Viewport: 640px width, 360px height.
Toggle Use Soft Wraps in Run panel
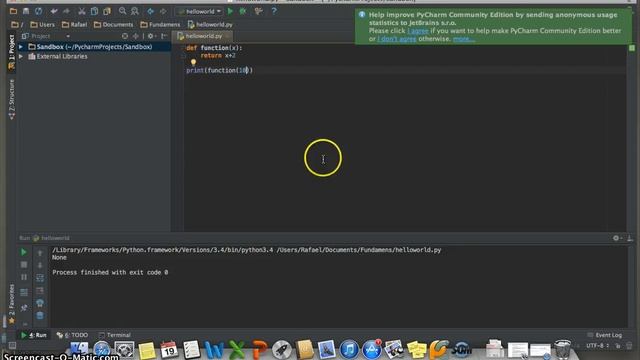click(40, 278)
